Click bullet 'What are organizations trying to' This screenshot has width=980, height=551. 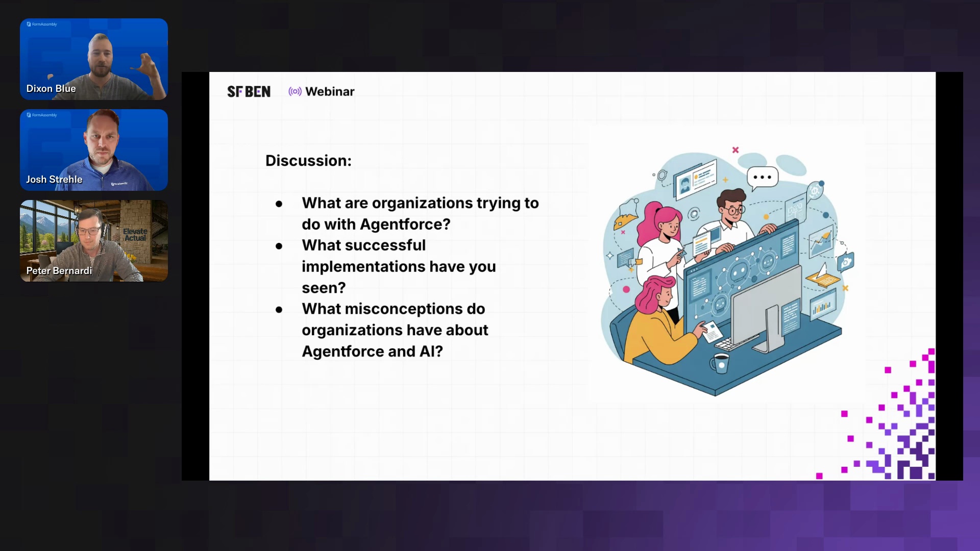pyautogui.click(x=420, y=214)
